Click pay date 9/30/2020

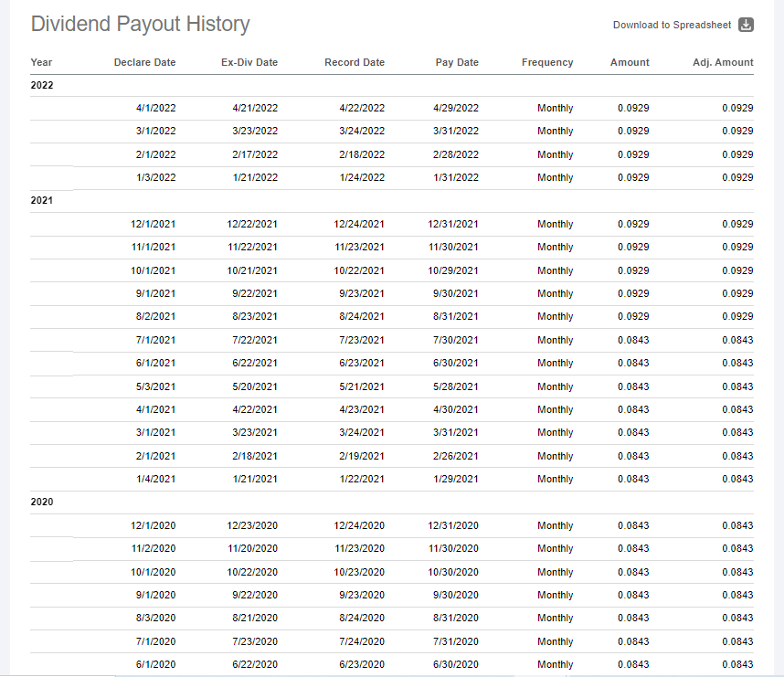point(455,595)
